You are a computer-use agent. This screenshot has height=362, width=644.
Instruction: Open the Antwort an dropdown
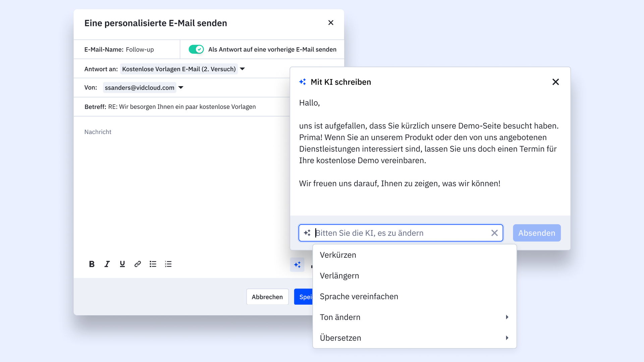(x=243, y=69)
